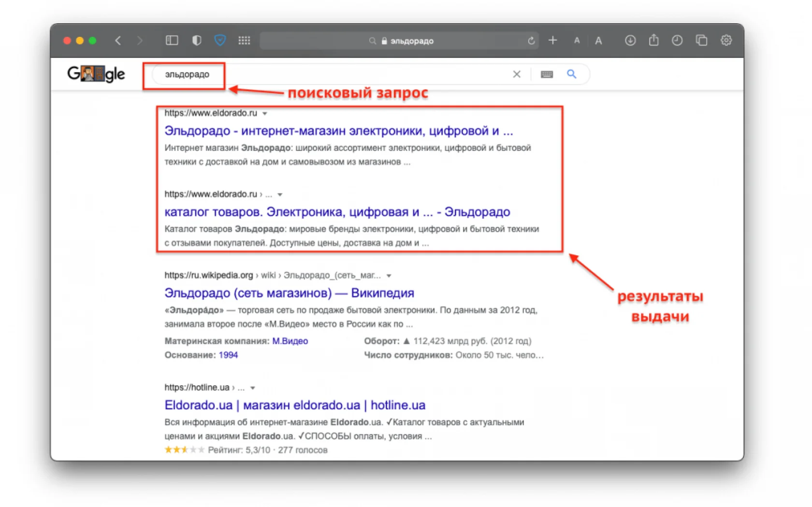Expand options arrow beside first eldorado.ru URL
Screen dimensions: 812x507
265,114
